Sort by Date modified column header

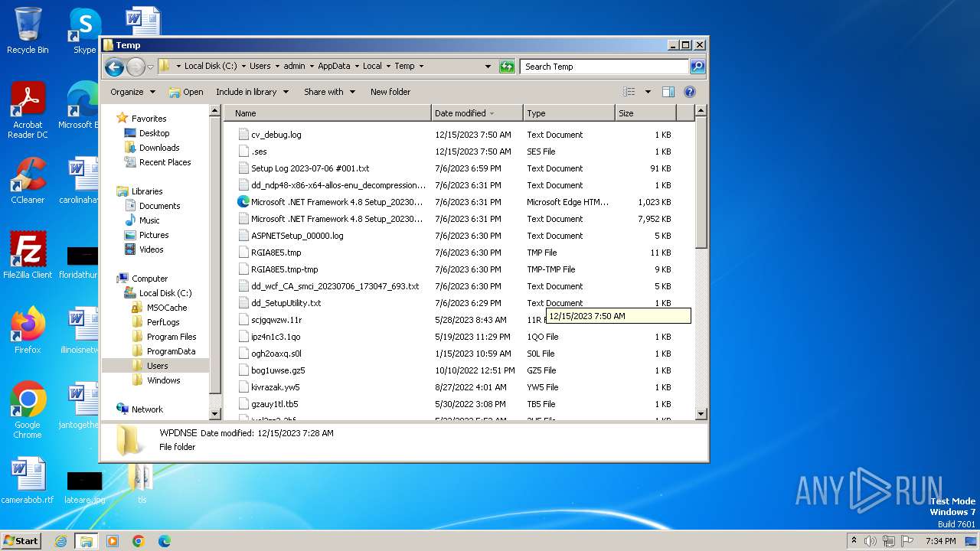click(x=478, y=113)
